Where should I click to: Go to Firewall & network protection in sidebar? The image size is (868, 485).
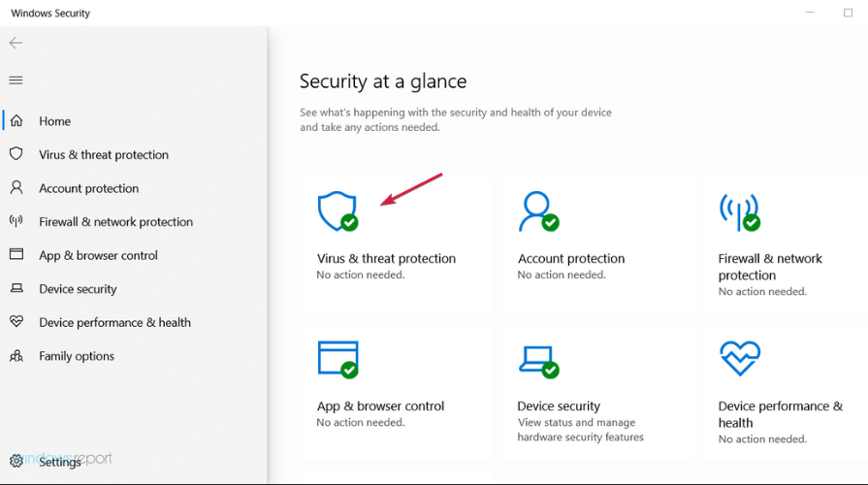tap(115, 222)
